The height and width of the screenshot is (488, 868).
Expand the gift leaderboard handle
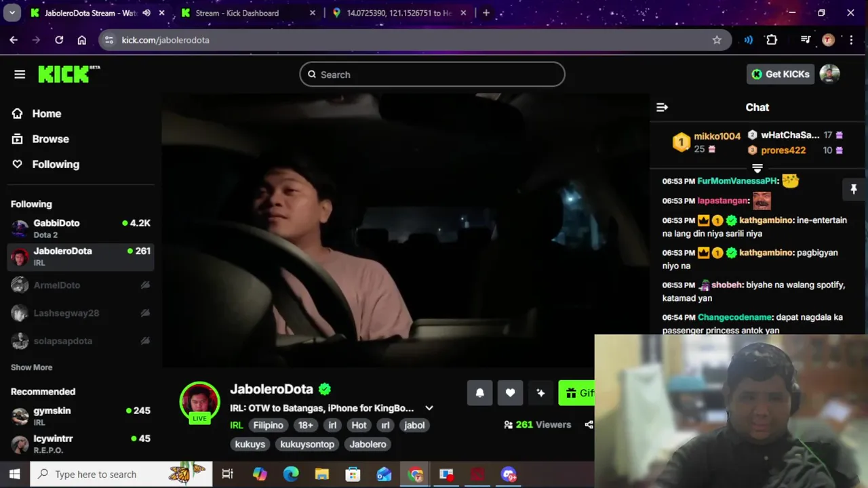click(x=757, y=168)
